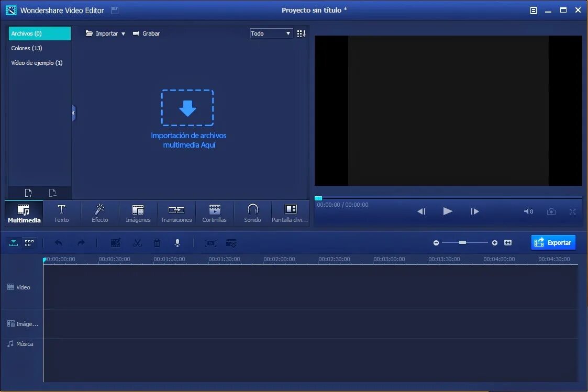
Task: Click the add new folder icon
Action: [x=28, y=193]
